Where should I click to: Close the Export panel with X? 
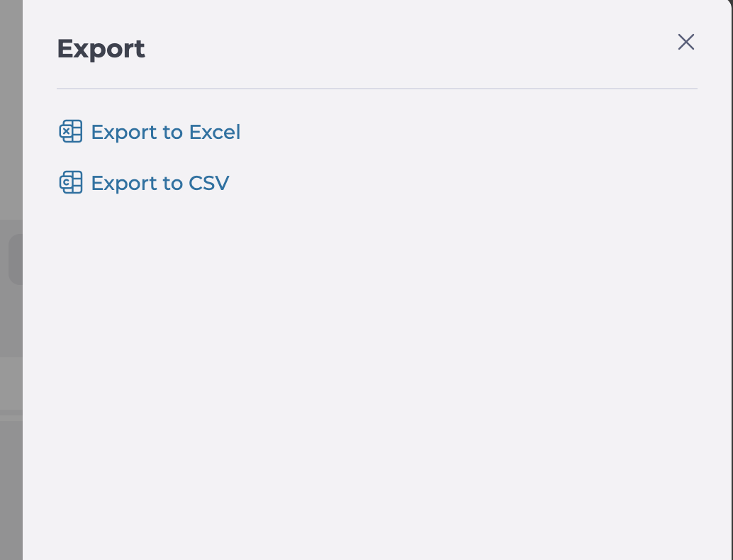(x=686, y=42)
